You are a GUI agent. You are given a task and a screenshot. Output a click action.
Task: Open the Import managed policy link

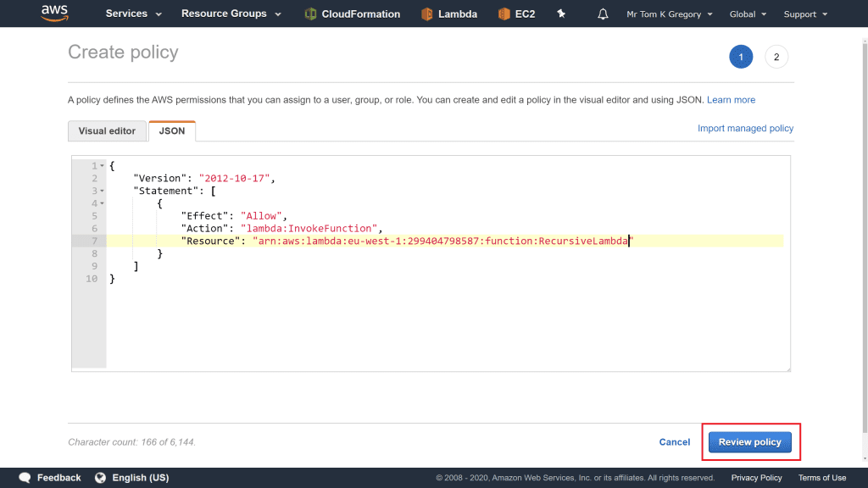tap(745, 129)
